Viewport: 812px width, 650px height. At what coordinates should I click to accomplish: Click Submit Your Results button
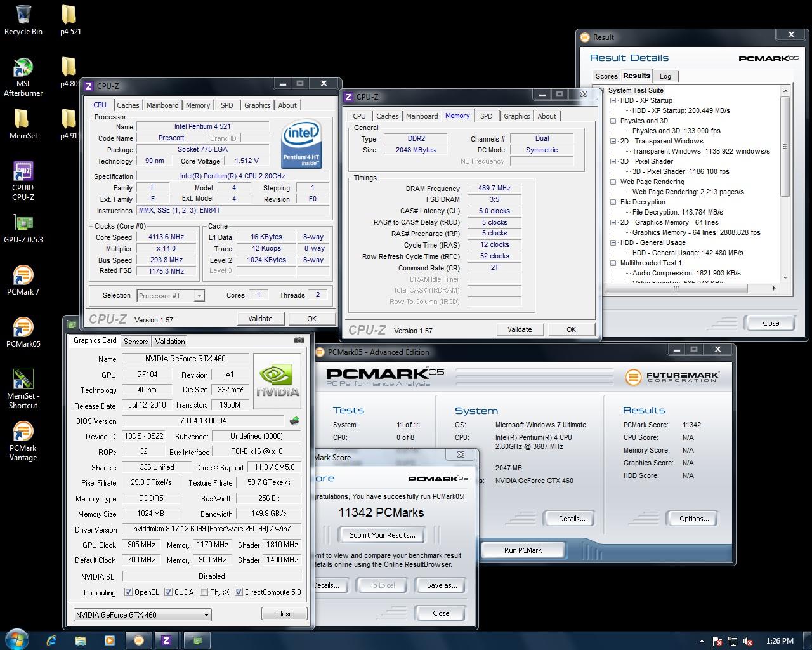pos(382,535)
